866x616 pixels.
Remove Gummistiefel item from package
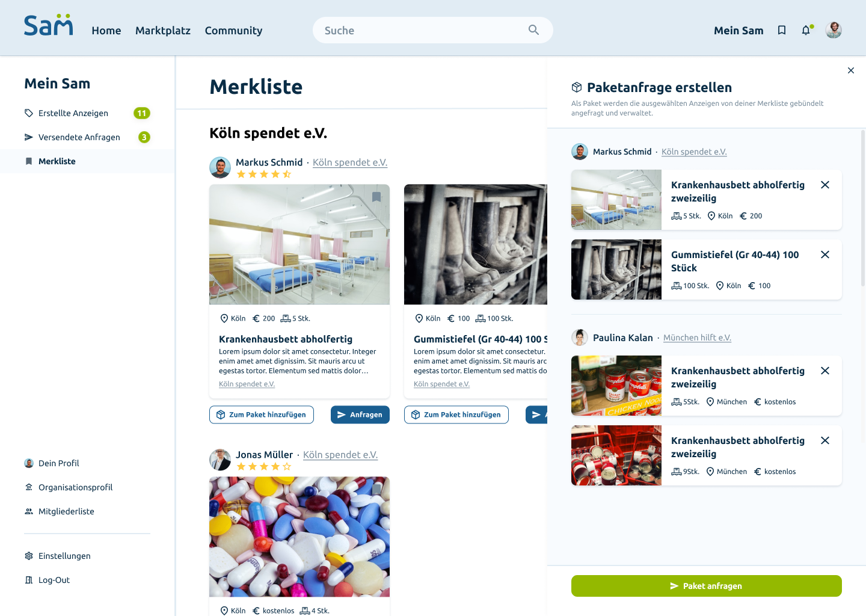(x=825, y=254)
